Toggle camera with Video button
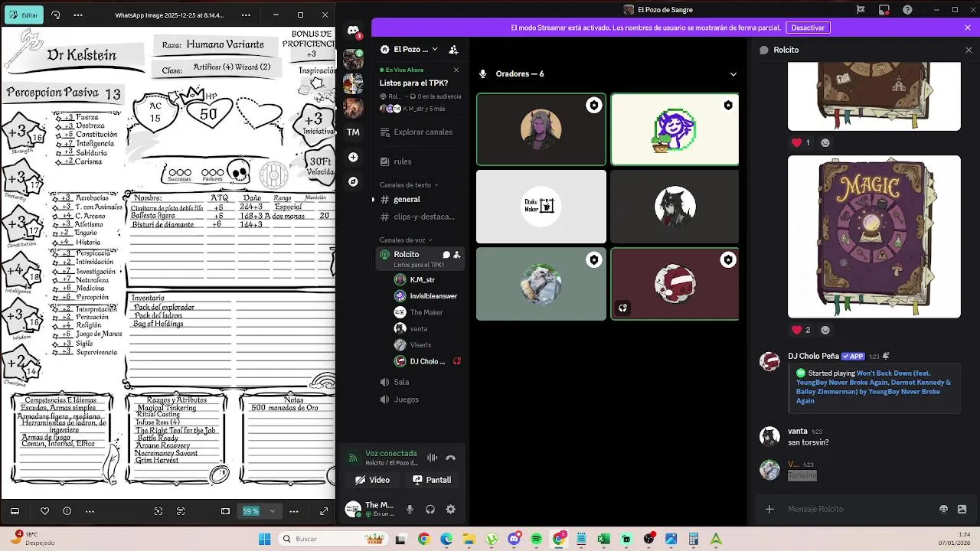 pyautogui.click(x=373, y=480)
